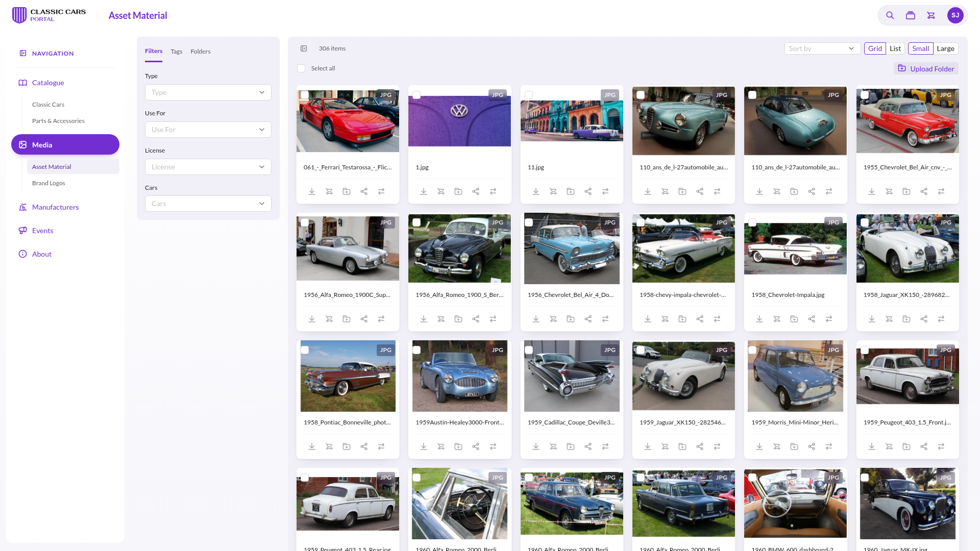Switch to the Folders tab
Viewport: 980px width, 551px height.
pos(201,52)
